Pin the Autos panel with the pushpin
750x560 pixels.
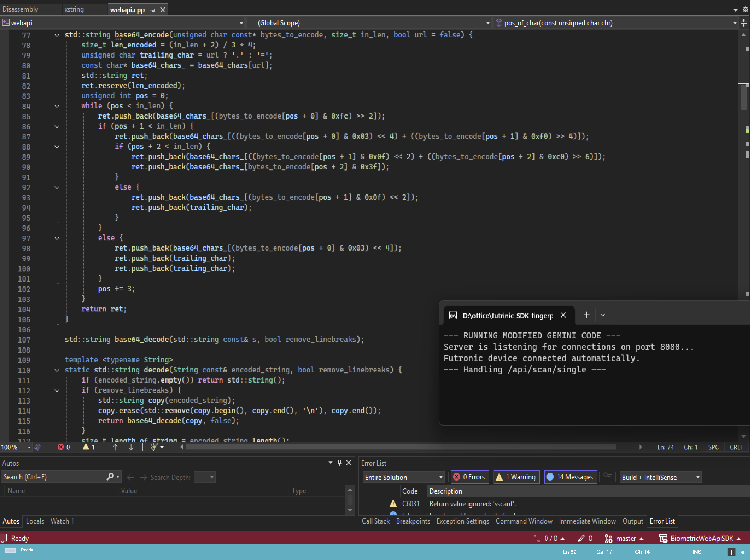(340, 463)
